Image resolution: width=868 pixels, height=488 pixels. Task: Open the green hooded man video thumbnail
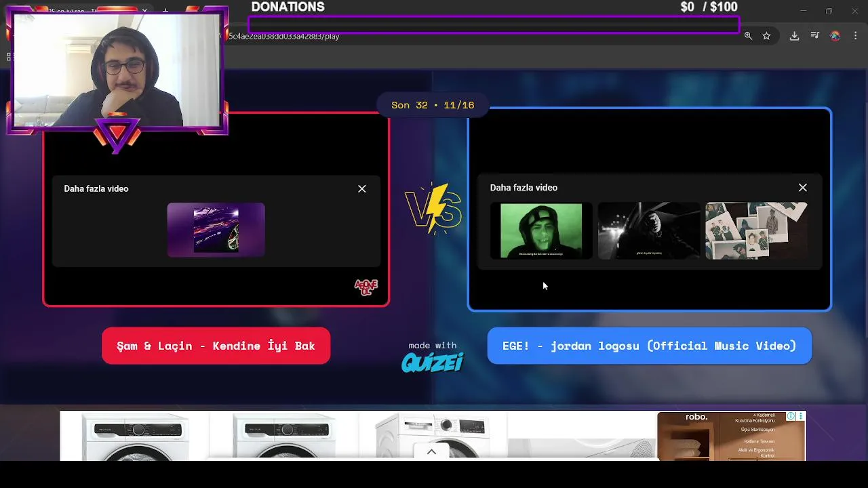point(541,230)
